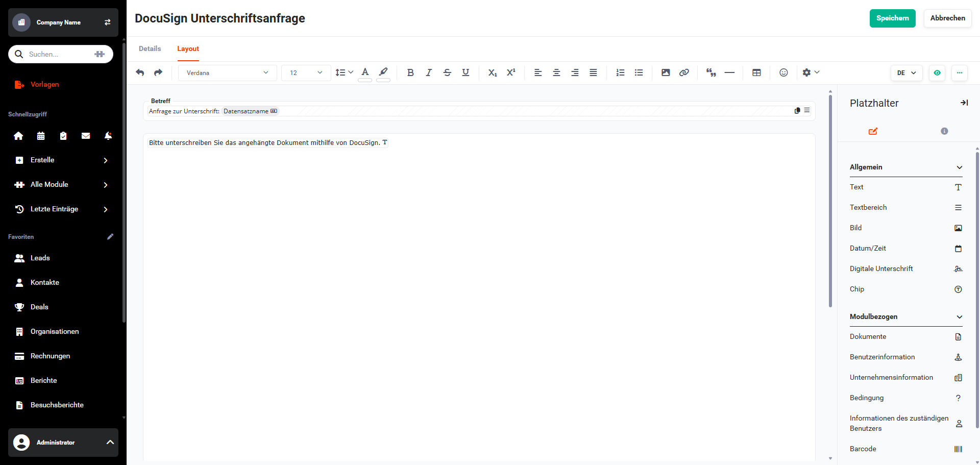Open the more options ellipsis menu
Image resolution: width=980 pixels, height=465 pixels.
pos(960,73)
